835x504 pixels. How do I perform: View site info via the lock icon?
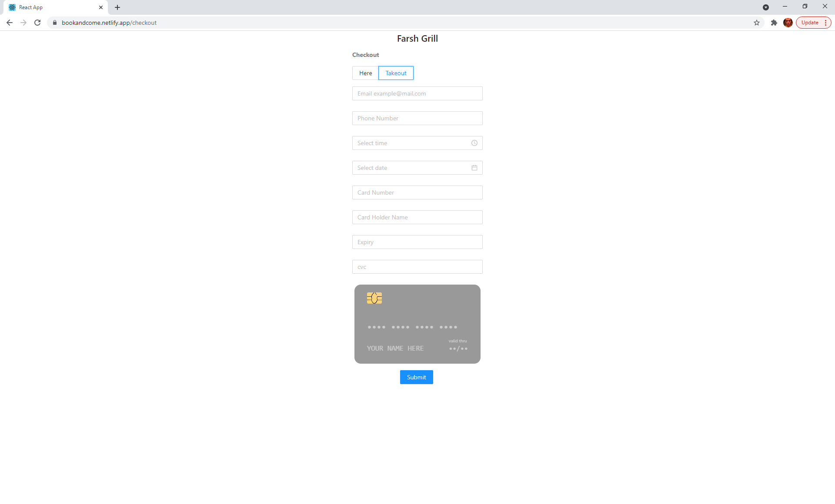[x=55, y=23]
